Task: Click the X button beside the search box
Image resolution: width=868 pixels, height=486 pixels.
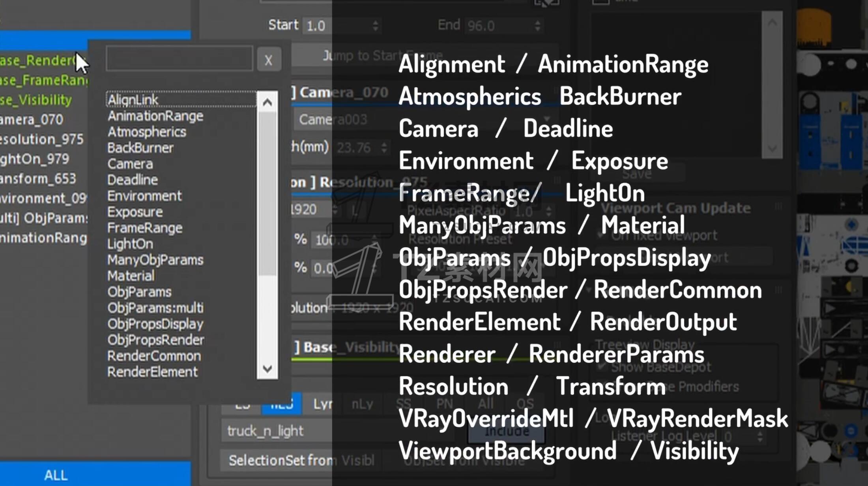Action: (269, 60)
